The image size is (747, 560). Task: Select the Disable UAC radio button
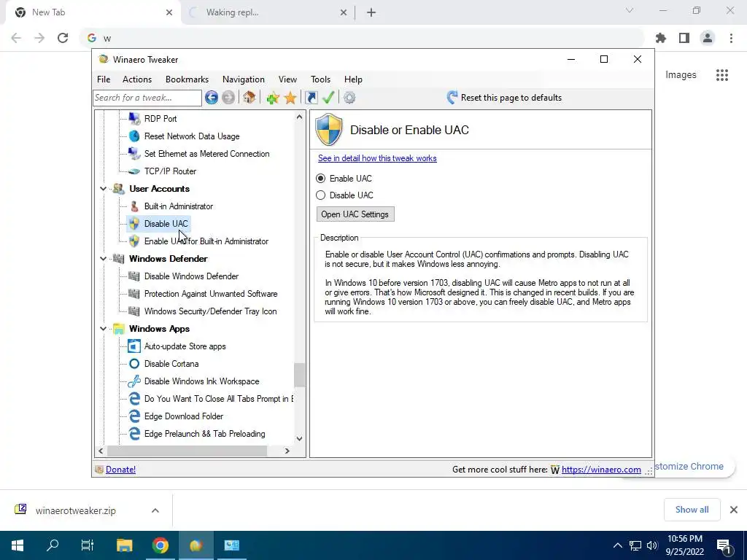tap(321, 195)
